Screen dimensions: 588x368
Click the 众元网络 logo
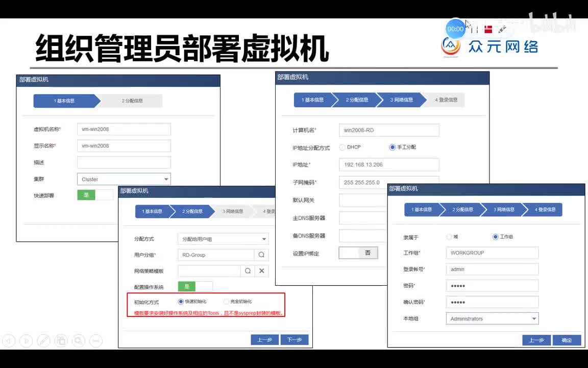[490, 46]
